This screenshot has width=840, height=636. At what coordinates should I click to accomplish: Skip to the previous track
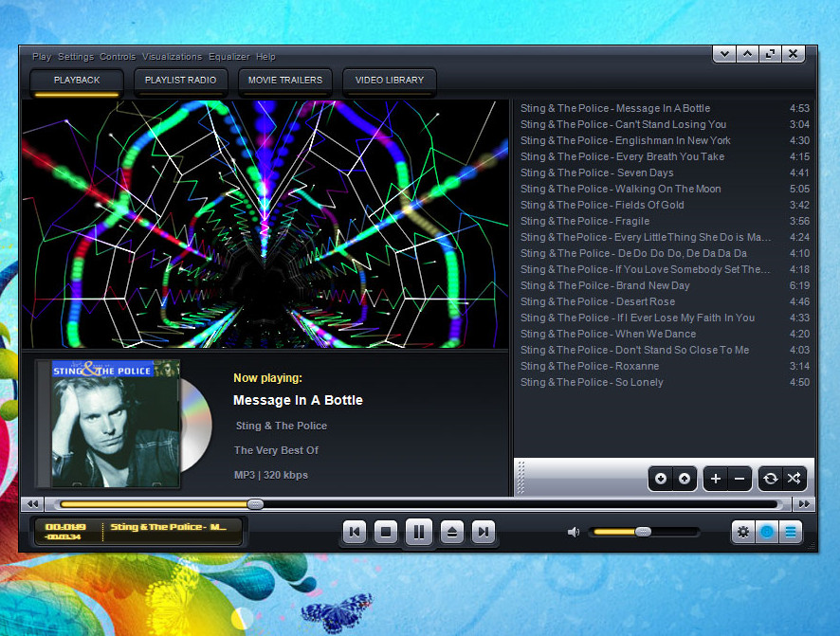pos(354,532)
